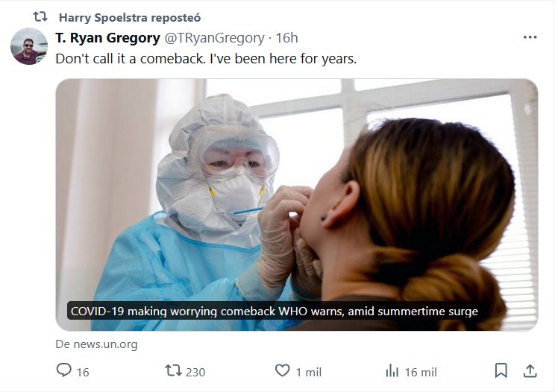558x392 pixels.
Task: Click the 230 reposts count
Action: [x=195, y=372]
